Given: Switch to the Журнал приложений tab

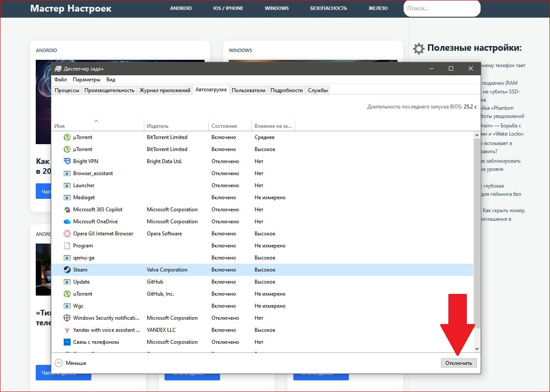Looking at the screenshot, I should (x=165, y=90).
